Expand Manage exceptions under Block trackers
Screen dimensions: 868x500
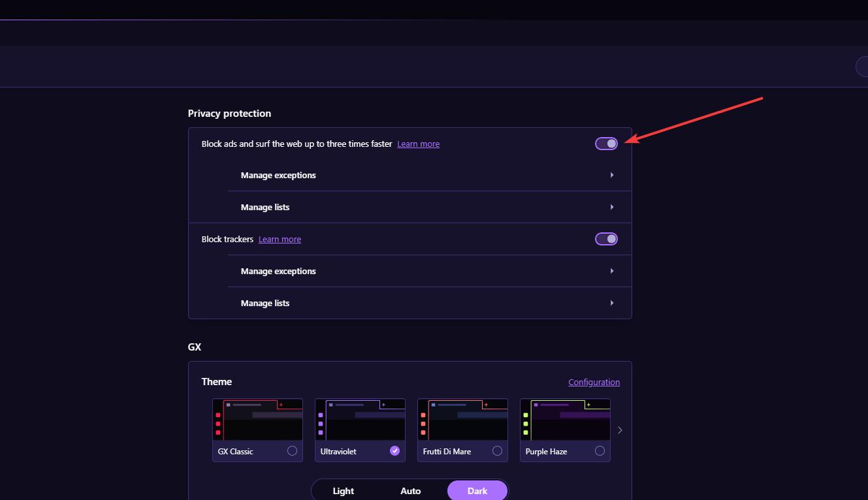[x=429, y=272]
